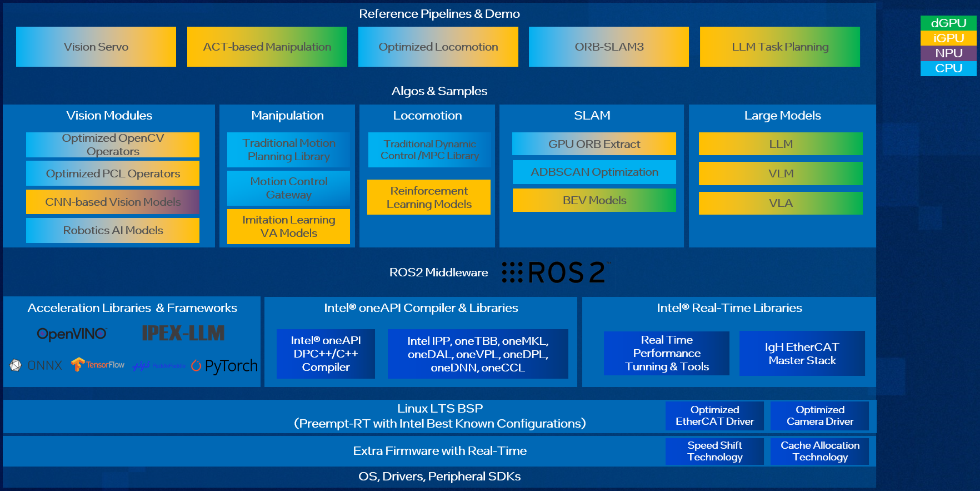Open the VLA large model block
Screen dimensions: 980x491
tap(781, 203)
